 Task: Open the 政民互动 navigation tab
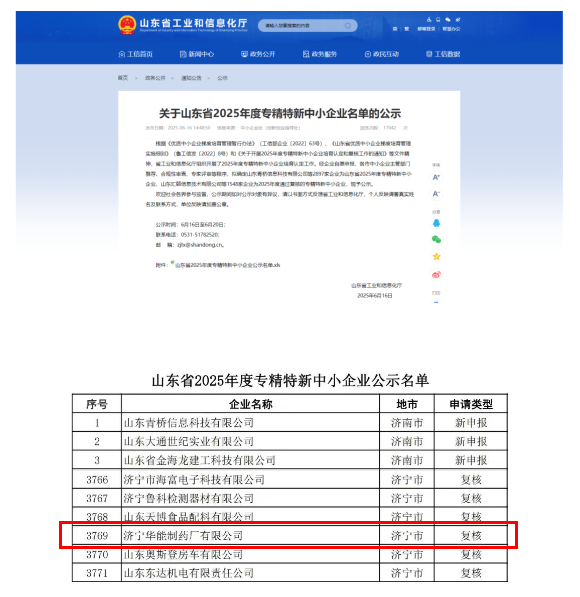point(382,54)
